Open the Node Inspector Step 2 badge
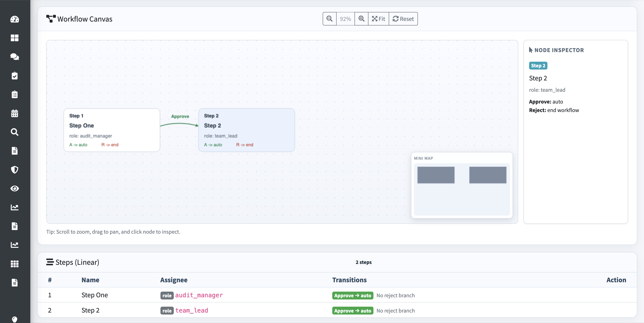Viewport: 644px width, 323px height. click(x=538, y=66)
